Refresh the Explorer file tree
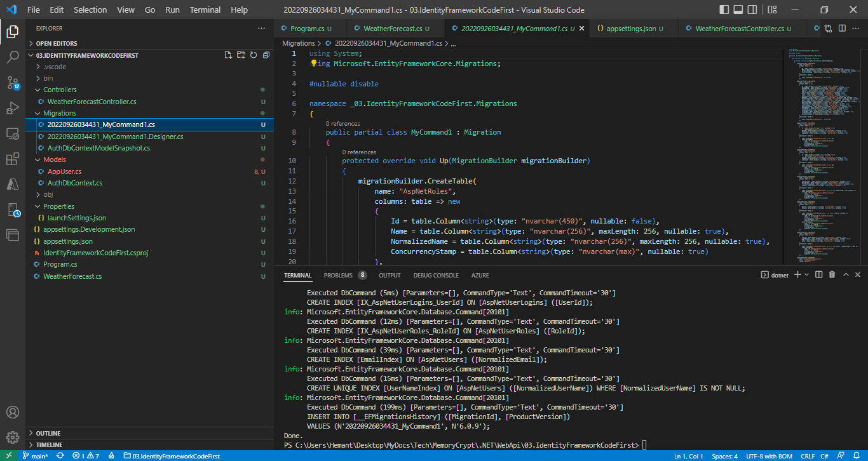This screenshot has width=868, height=461. (253, 55)
